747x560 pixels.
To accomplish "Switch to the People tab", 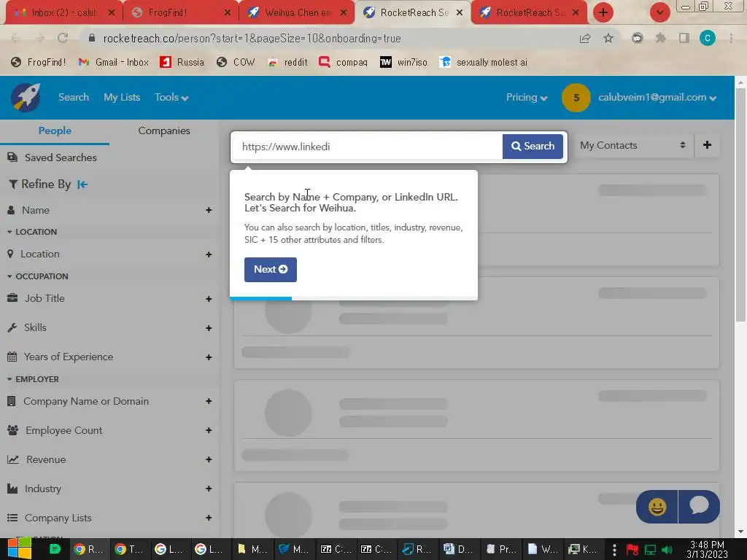I will pos(55,131).
